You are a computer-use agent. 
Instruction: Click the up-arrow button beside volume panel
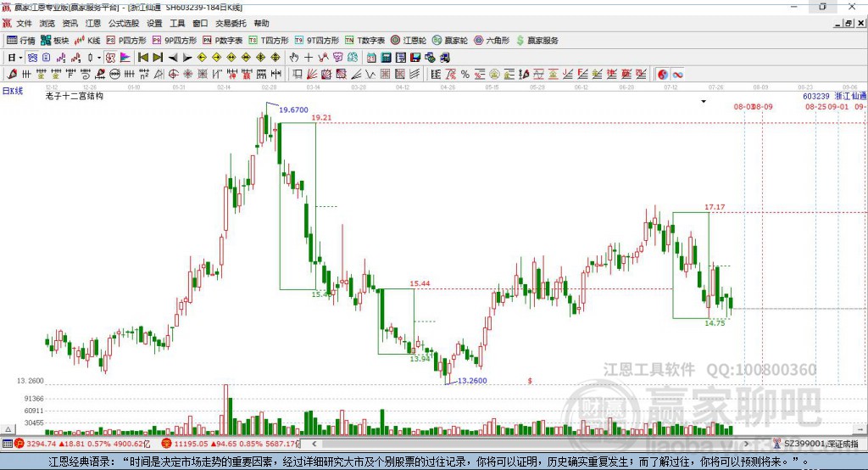coord(8,429)
